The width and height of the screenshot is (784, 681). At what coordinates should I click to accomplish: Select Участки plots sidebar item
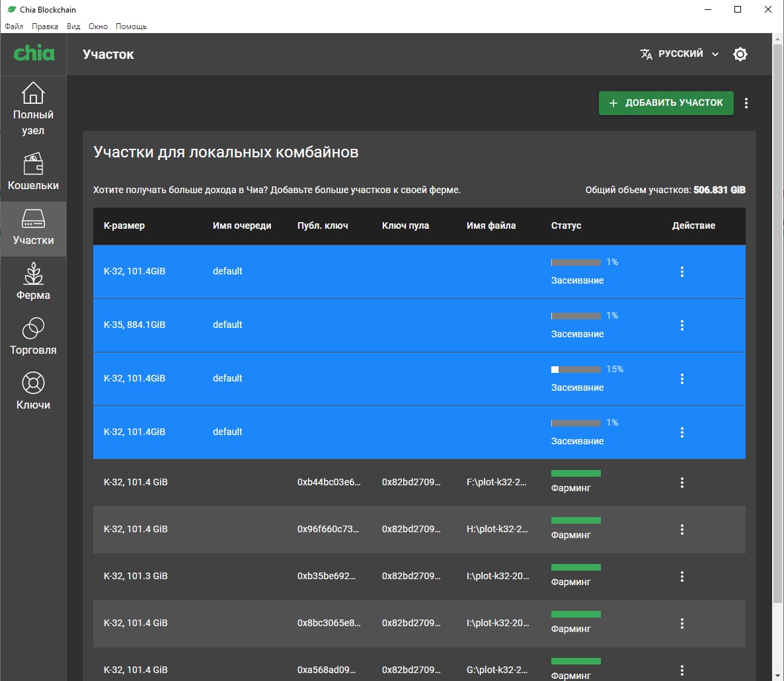33,229
